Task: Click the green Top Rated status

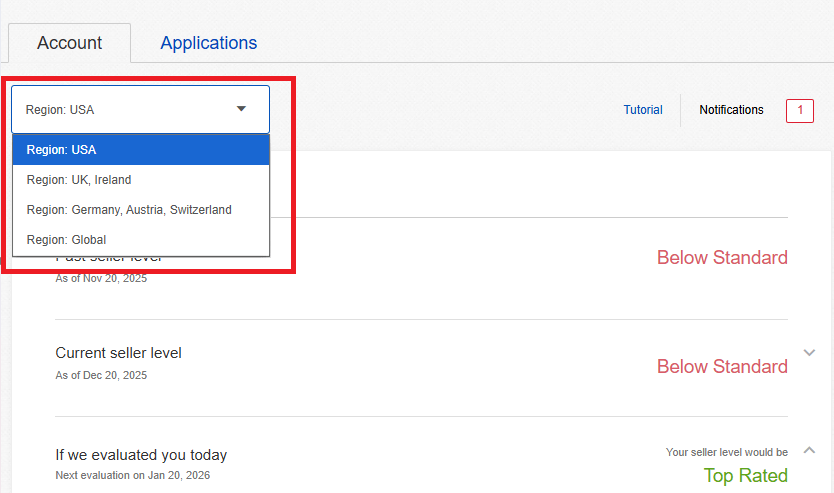Action: point(745,476)
